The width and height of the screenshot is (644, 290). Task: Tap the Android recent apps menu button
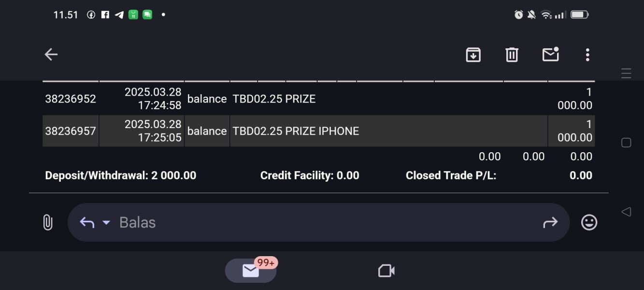click(626, 73)
